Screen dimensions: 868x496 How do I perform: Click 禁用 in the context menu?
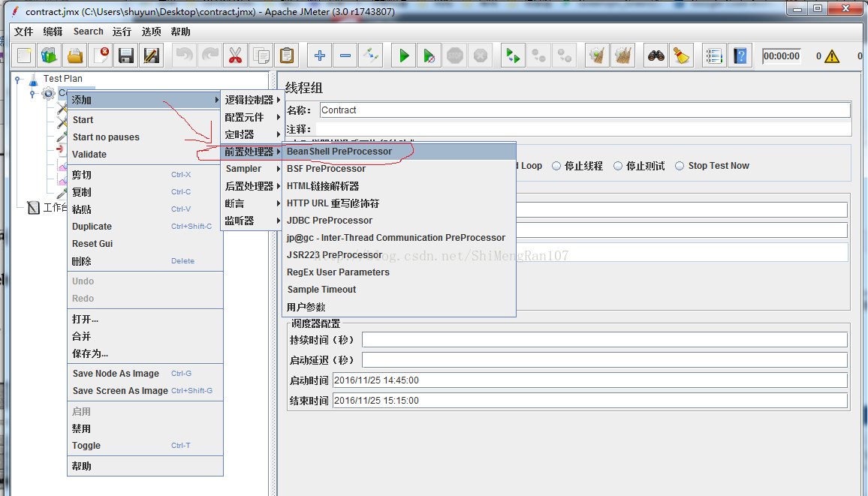(x=144, y=428)
